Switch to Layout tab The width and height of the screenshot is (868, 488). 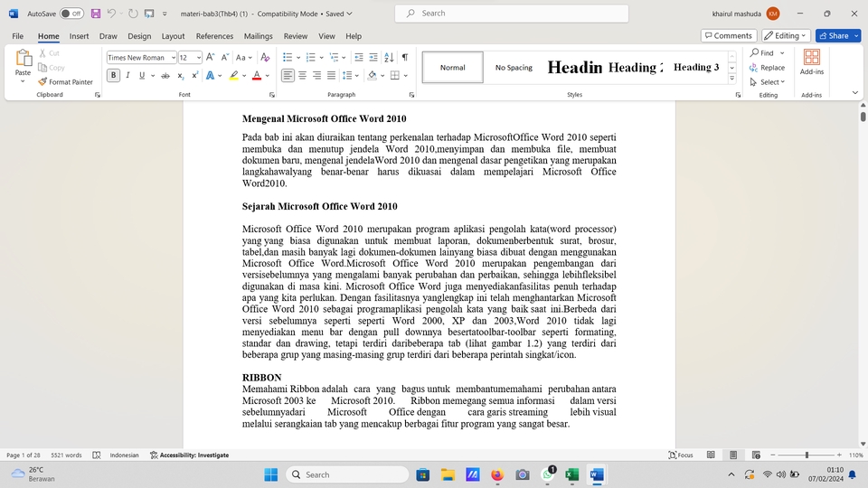click(x=174, y=36)
